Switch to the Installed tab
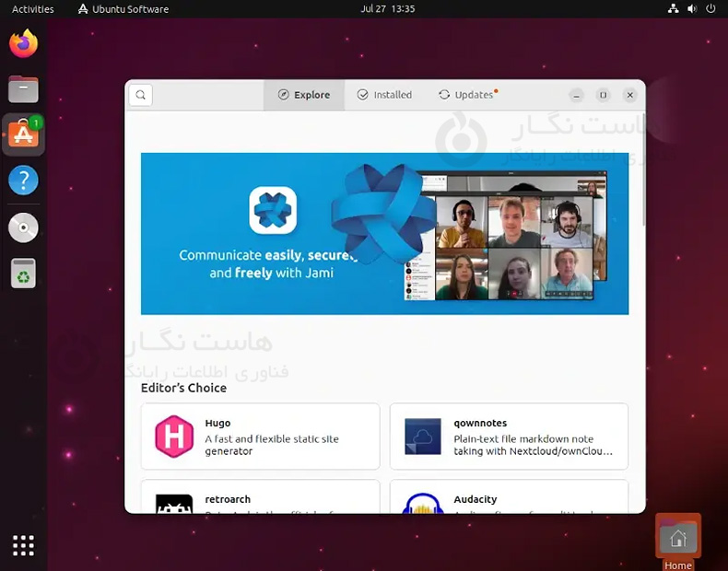The height and width of the screenshot is (571, 728). click(x=384, y=95)
